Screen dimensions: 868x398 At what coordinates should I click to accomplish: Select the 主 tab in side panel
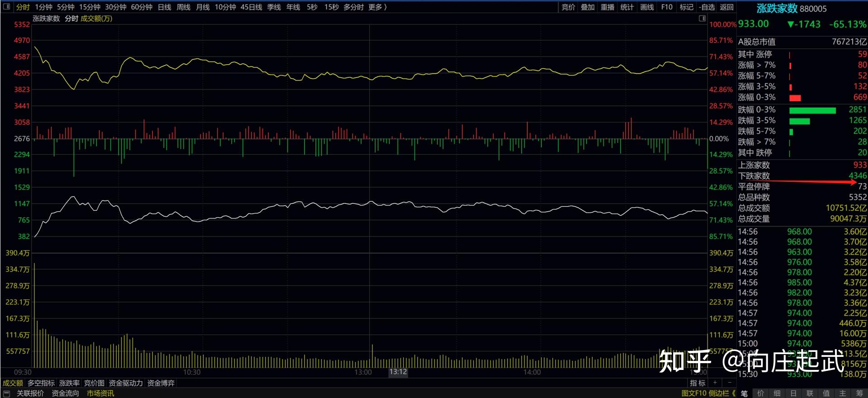click(843, 393)
